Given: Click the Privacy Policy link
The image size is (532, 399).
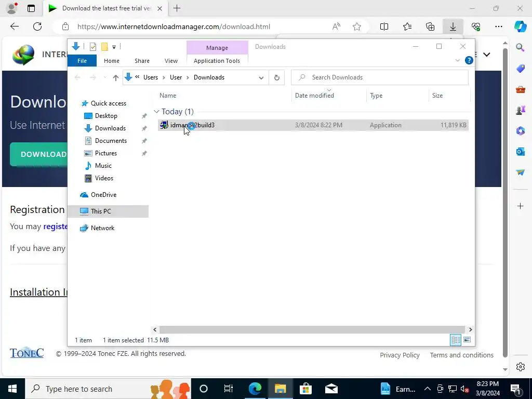Looking at the screenshot, I should coord(400,355).
